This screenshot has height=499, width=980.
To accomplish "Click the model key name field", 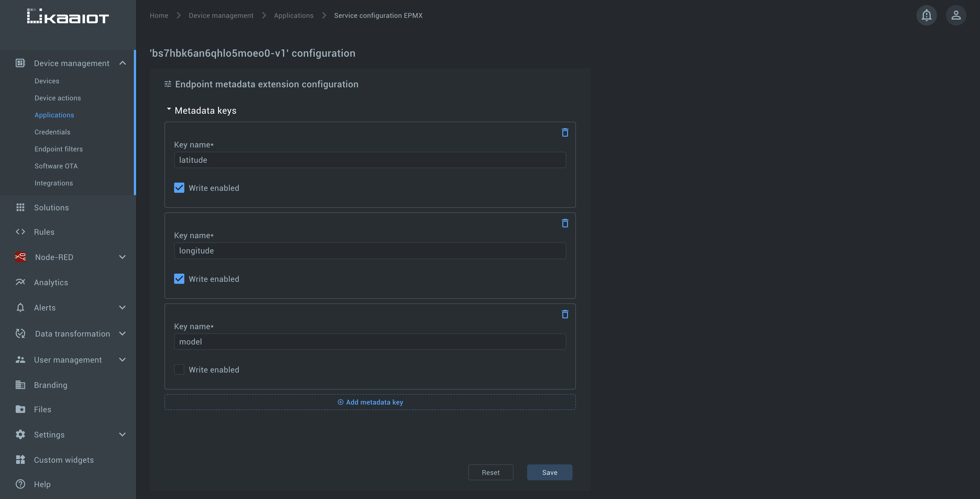I will [370, 342].
